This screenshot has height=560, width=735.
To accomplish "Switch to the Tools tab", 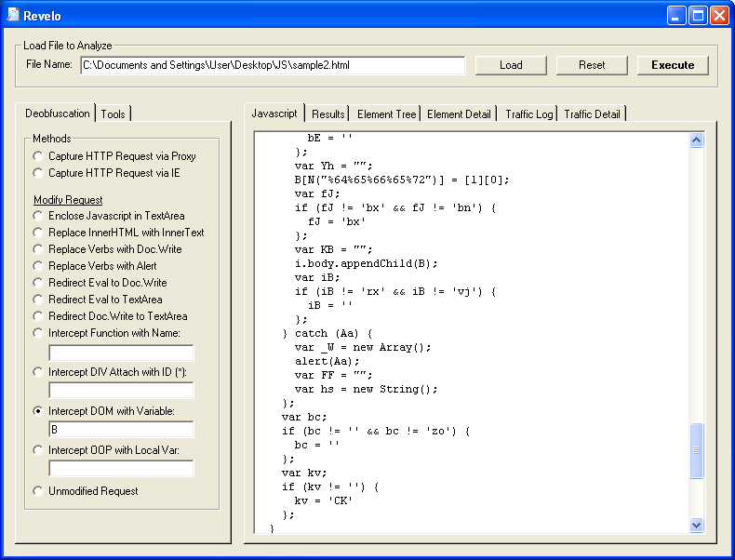I will [114, 113].
